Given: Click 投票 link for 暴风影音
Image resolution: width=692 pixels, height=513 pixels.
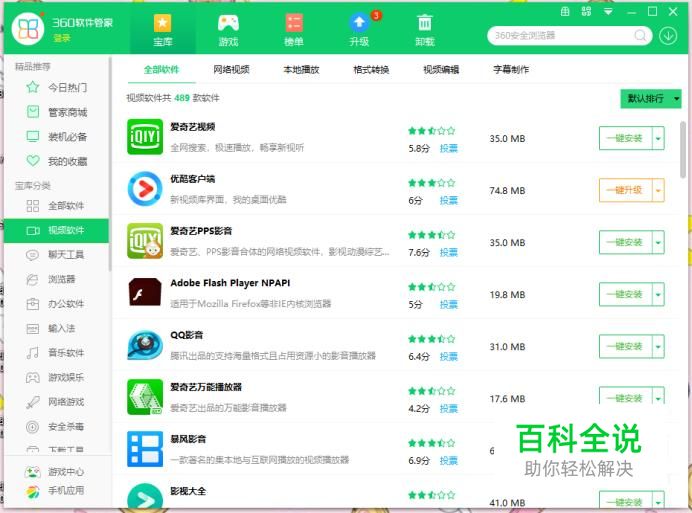Looking at the screenshot, I should click(x=448, y=461).
